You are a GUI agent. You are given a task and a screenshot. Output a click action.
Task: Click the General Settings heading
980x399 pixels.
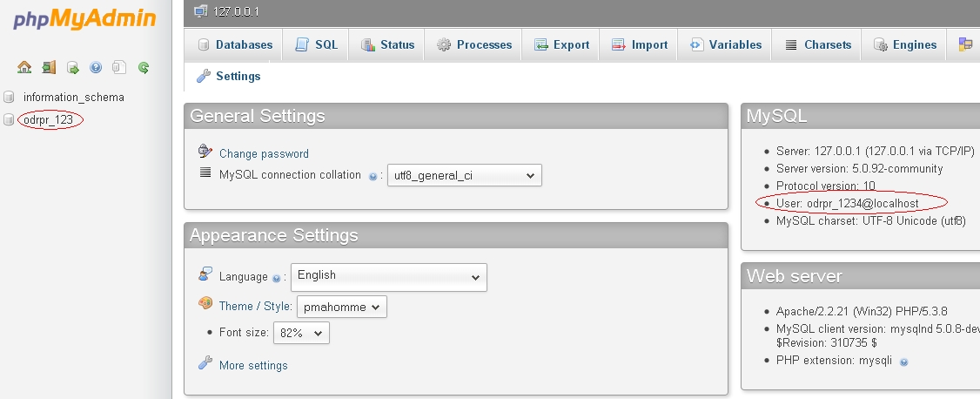click(x=258, y=116)
